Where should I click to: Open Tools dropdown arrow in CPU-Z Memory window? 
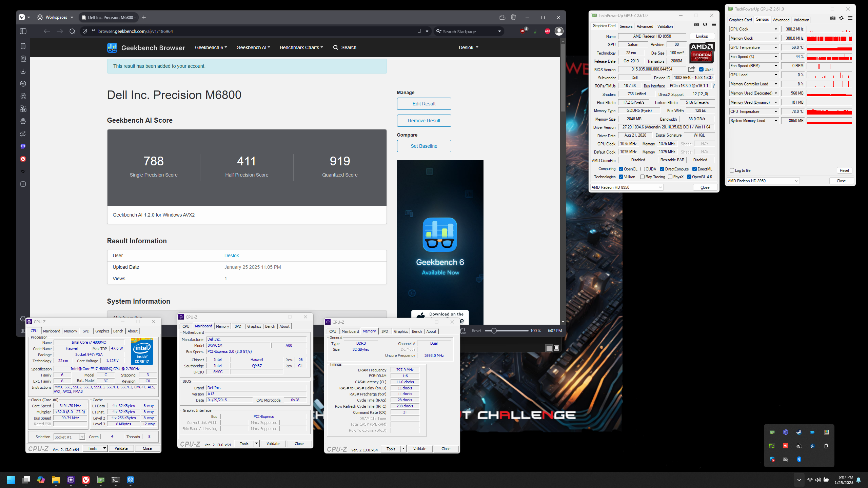click(x=403, y=449)
